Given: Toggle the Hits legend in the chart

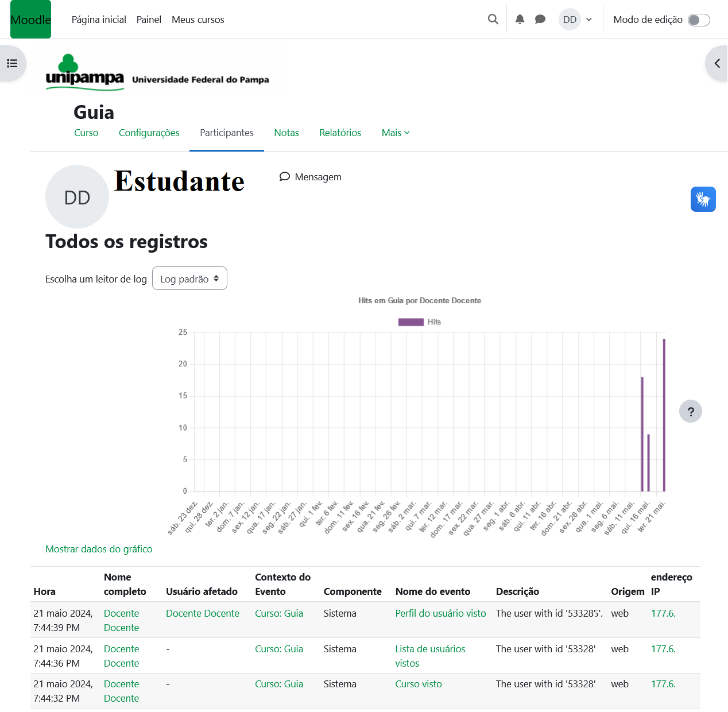Looking at the screenshot, I should [x=419, y=322].
